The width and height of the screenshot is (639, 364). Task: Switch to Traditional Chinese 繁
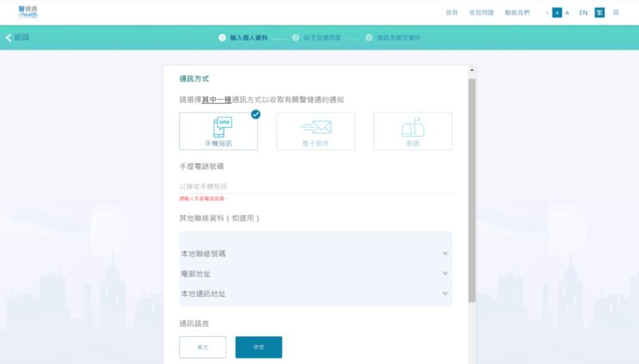coord(599,13)
